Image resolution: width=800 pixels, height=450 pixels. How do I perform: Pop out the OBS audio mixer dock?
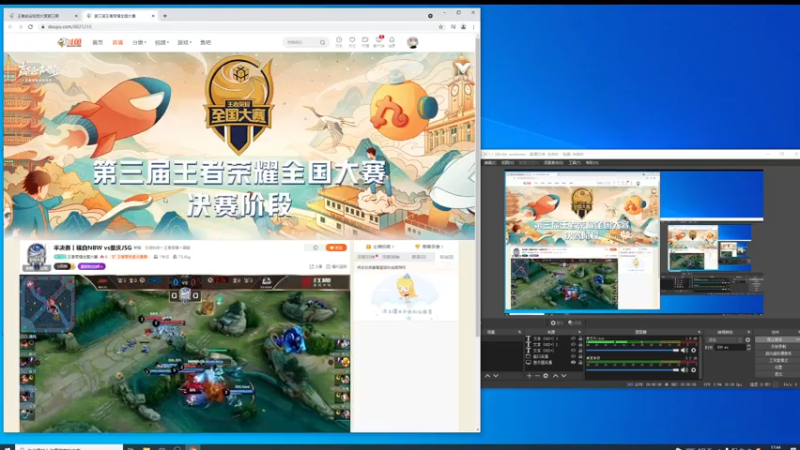pyautogui.click(x=699, y=332)
